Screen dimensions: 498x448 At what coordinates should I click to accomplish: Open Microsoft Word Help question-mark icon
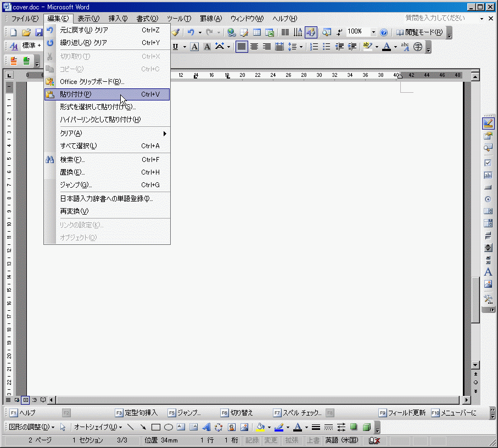click(384, 32)
